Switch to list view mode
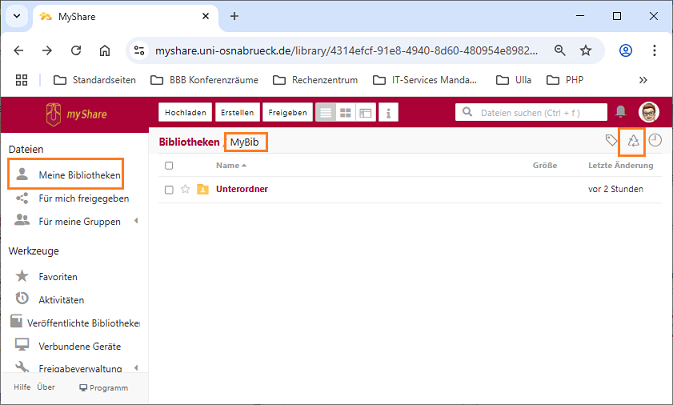 pyautogui.click(x=325, y=112)
